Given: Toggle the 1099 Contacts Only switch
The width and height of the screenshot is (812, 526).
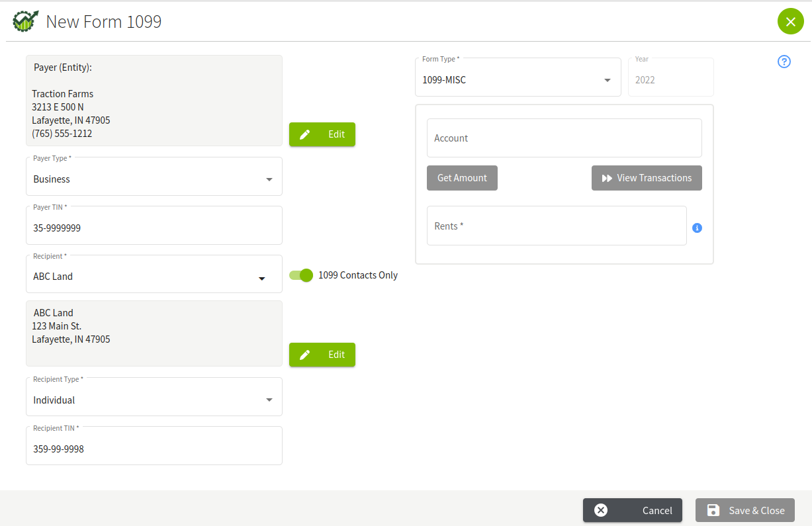Looking at the screenshot, I should tap(301, 275).
